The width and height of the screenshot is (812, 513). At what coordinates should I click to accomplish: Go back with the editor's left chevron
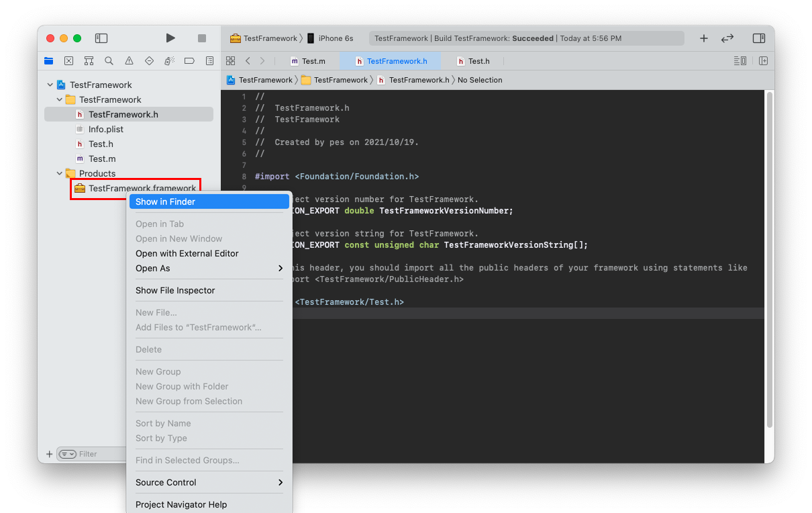tap(248, 61)
